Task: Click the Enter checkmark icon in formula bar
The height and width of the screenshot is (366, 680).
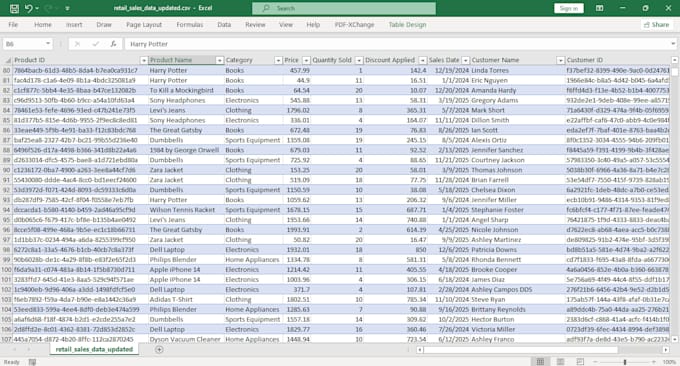Action: point(95,44)
